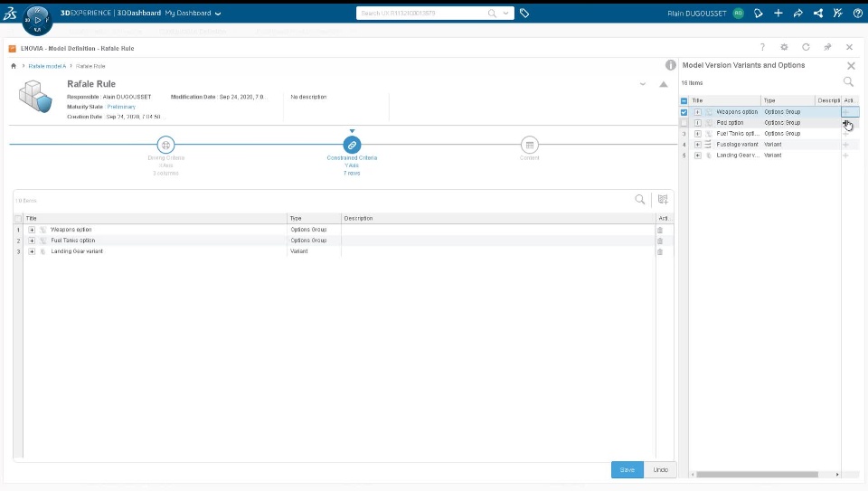This screenshot has width=868, height=491.
Task: Add Landing Gear variant using its plus icon
Action: pos(846,156)
